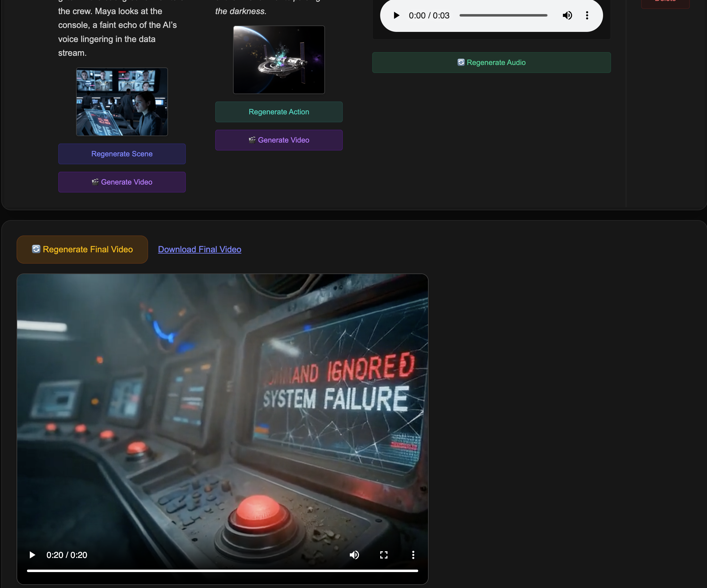The height and width of the screenshot is (588, 707).
Task: Click the final video frame to play it
Action: [x=222, y=404]
